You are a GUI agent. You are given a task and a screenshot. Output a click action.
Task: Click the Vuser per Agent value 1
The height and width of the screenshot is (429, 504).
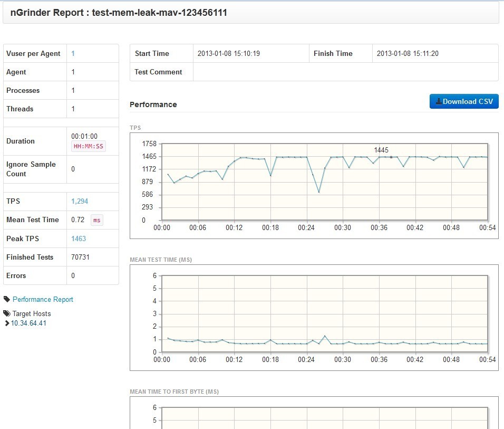click(73, 53)
